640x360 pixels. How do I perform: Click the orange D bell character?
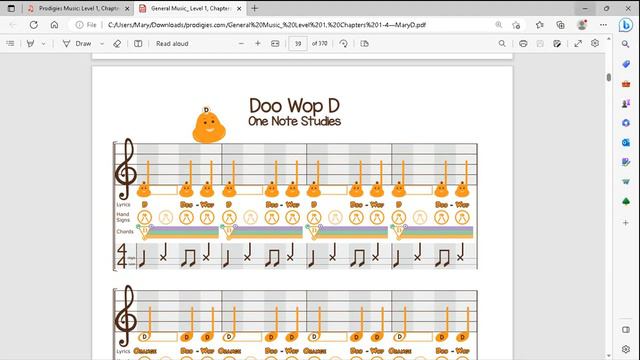tap(209, 125)
